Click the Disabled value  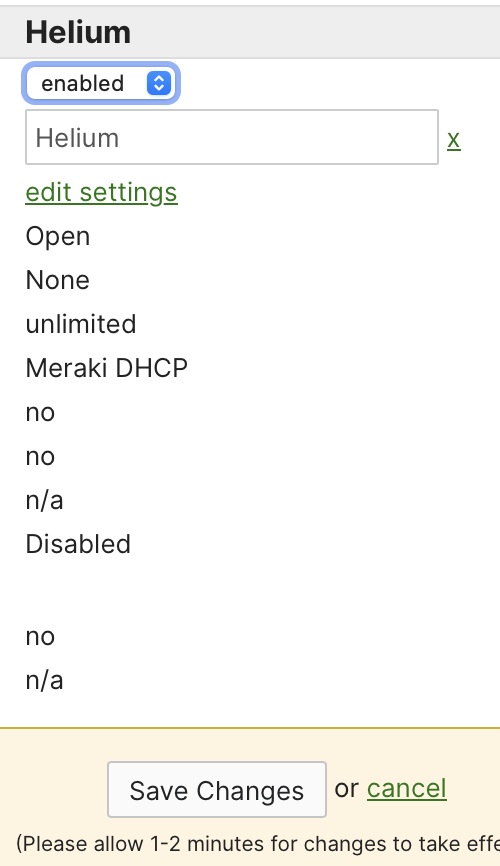[78, 544]
